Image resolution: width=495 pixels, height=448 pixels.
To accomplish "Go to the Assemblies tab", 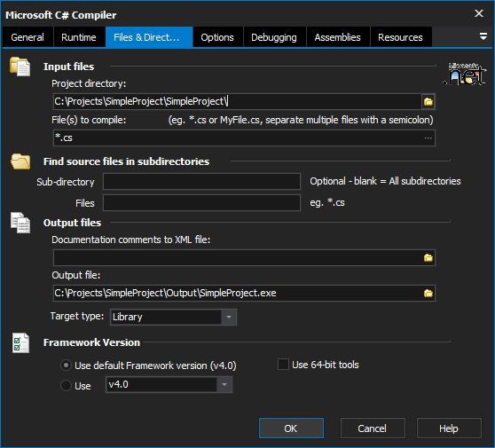I will click(x=338, y=37).
